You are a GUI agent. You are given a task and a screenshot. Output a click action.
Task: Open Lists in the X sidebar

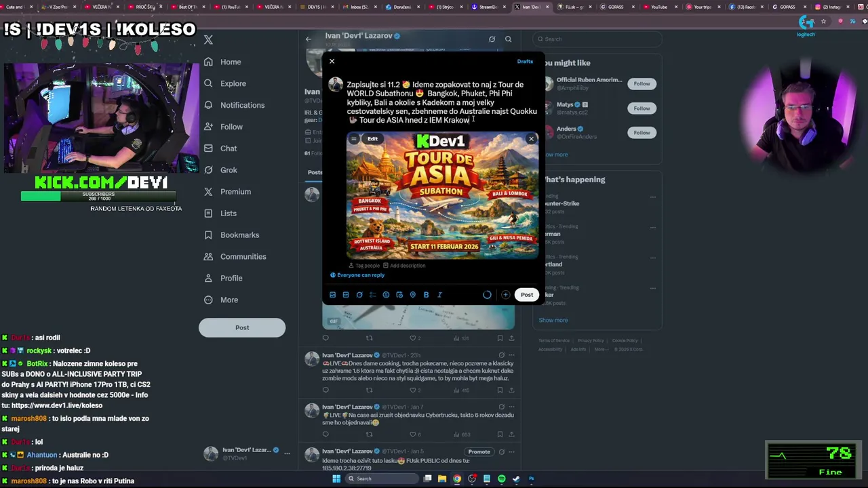pyautogui.click(x=221, y=213)
